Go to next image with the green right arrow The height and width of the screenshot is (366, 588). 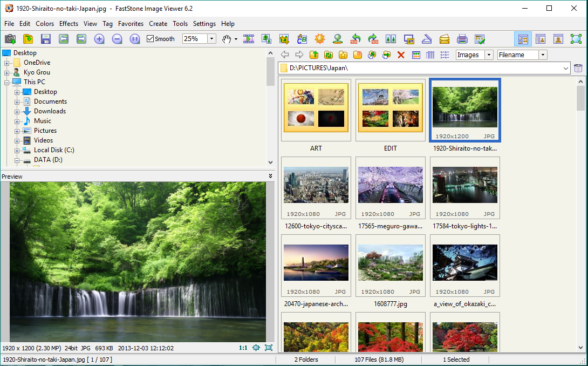click(x=81, y=39)
